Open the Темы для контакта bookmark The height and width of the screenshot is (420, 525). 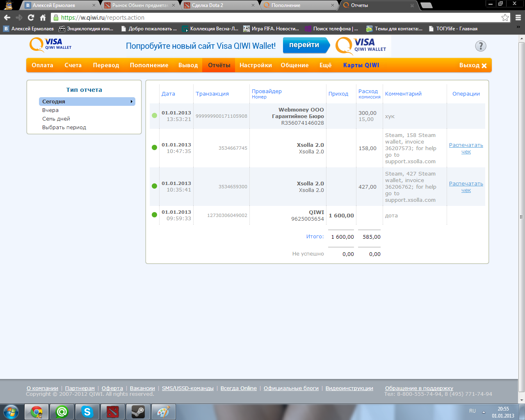tap(395, 29)
